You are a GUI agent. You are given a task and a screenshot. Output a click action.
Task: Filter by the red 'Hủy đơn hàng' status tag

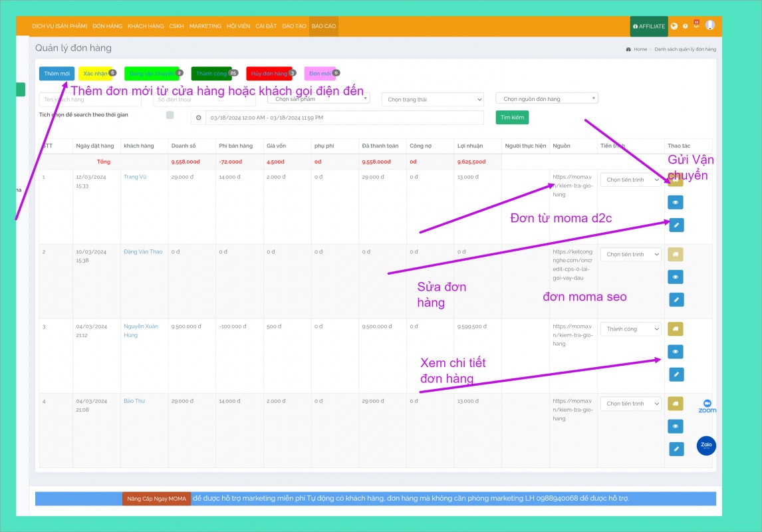(269, 74)
